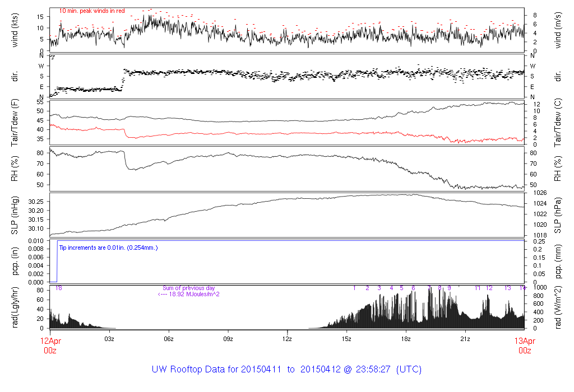Click the '1000' W/m^2 radiation tick
The height and width of the screenshot is (392, 574).
tap(540, 287)
